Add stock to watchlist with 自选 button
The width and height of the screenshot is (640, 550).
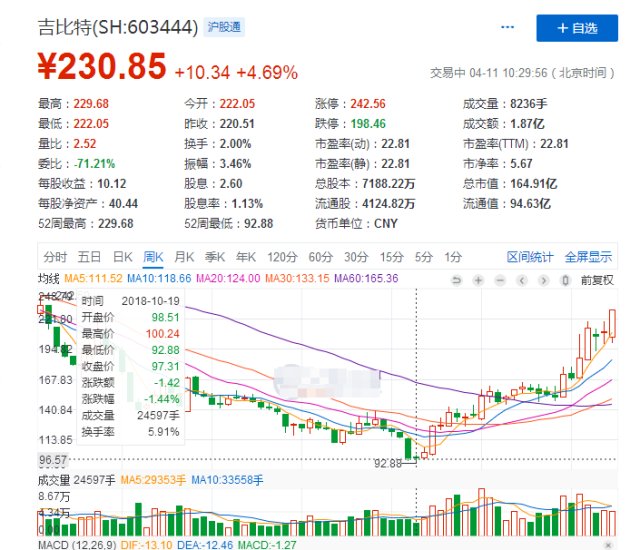tap(577, 28)
